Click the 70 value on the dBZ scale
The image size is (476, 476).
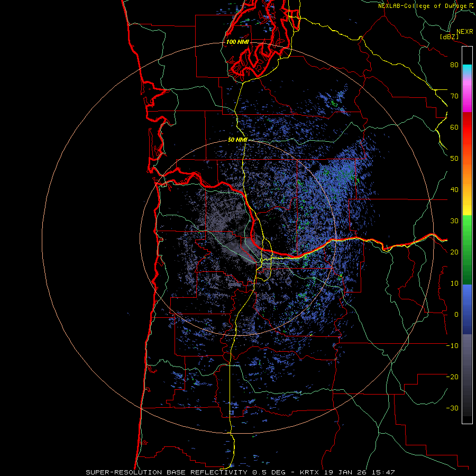click(454, 96)
